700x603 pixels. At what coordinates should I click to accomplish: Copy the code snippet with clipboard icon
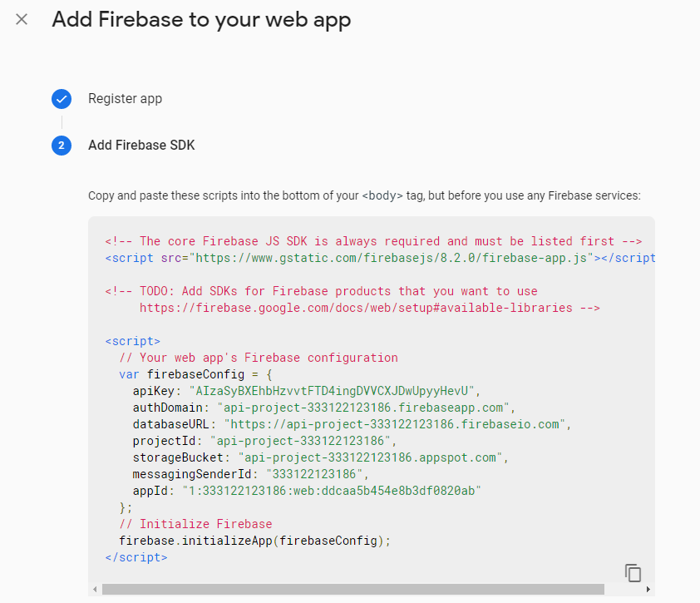pyautogui.click(x=633, y=573)
